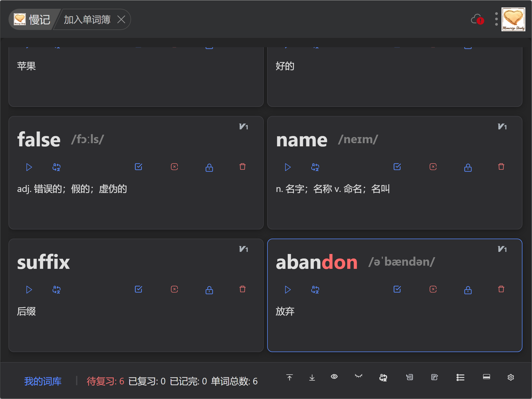The image size is (532, 399).
Task: Mark the word abandon as forgotten
Action: coord(433,289)
